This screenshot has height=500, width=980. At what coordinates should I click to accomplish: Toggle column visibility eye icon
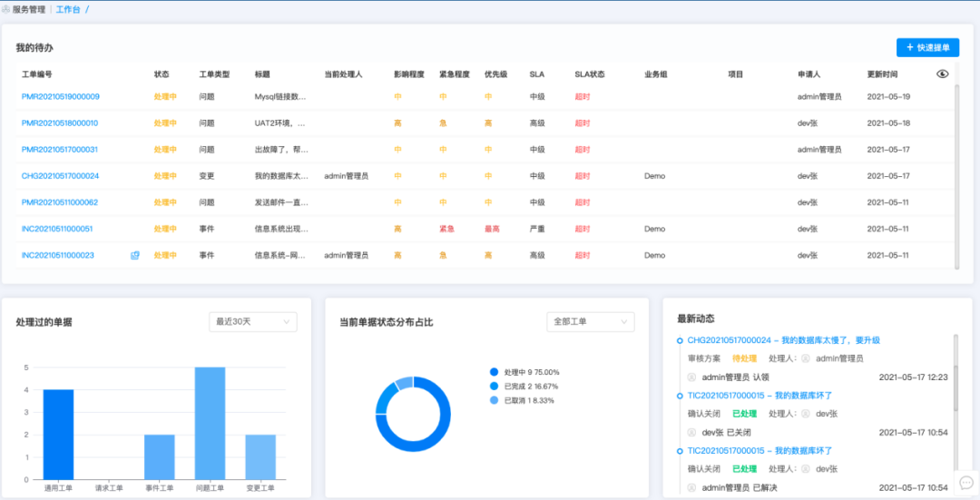click(943, 74)
